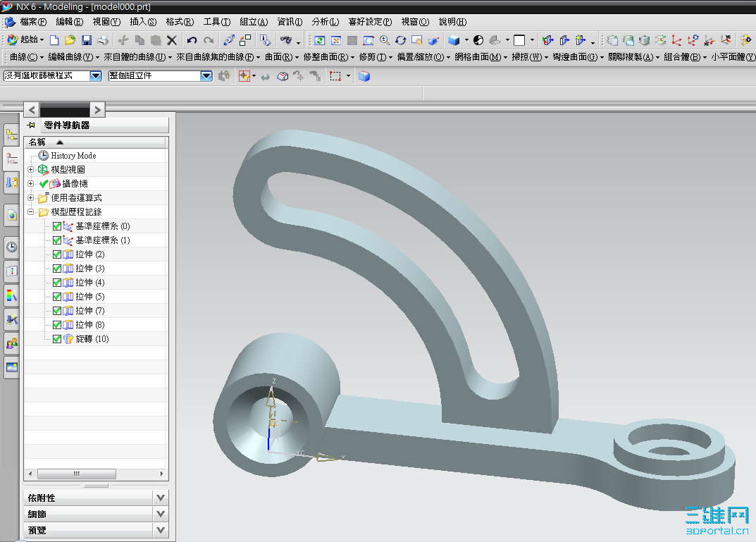
Task: Open the 插入(S) menu
Action: [x=143, y=22]
